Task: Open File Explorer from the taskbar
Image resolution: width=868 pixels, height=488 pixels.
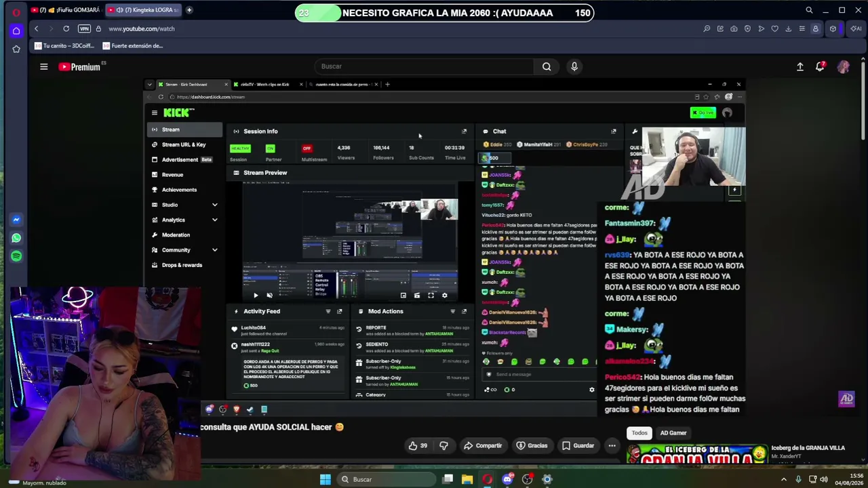Action: click(x=467, y=479)
